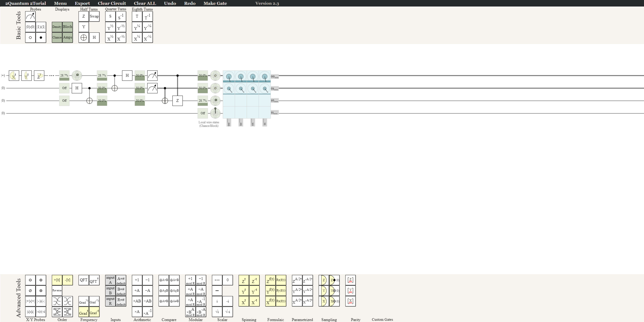The width and height of the screenshot is (644, 322).
Task: Pick the Swap gate from Half Turns
Action: coord(94,16)
